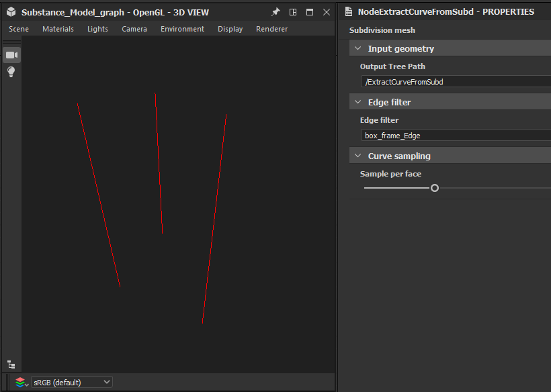Viewport: 551px width, 392px height.
Task: Collapse the Edge filter section
Action: click(x=357, y=101)
